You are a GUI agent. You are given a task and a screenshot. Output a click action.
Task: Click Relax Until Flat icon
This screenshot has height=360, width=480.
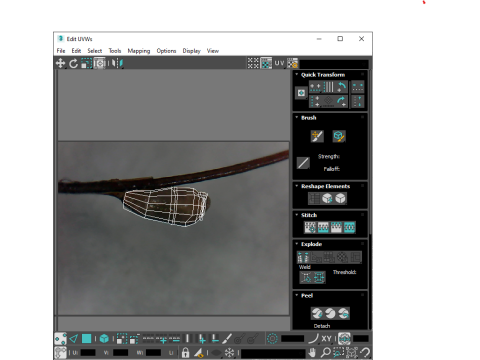327,199
